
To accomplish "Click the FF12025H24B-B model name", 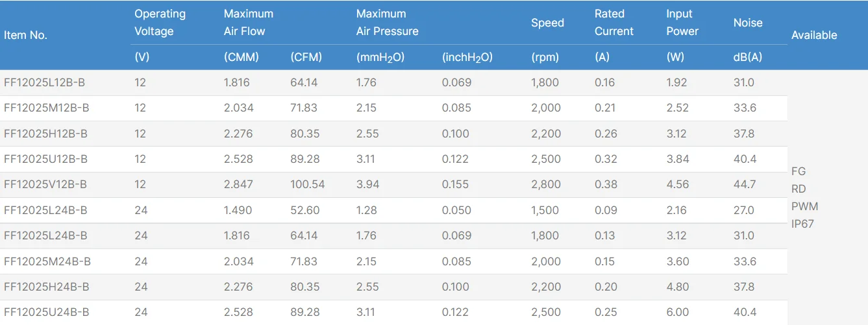I will (x=46, y=287).
